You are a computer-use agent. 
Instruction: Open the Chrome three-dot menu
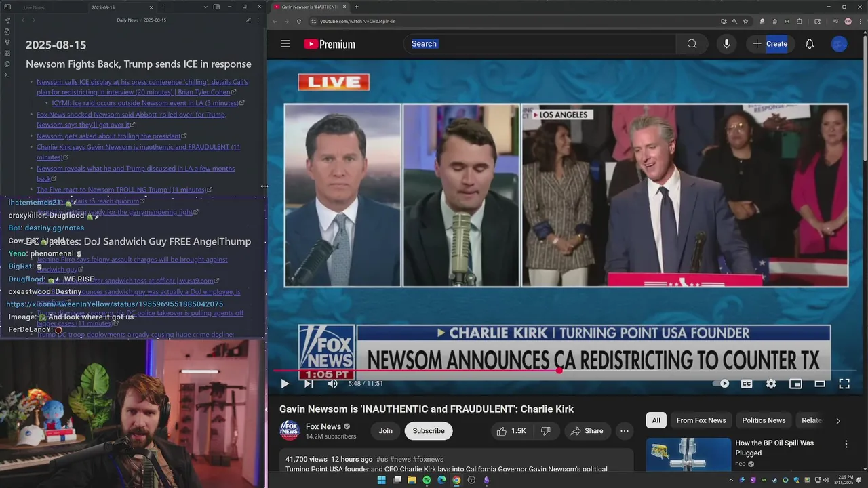[860, 21]
